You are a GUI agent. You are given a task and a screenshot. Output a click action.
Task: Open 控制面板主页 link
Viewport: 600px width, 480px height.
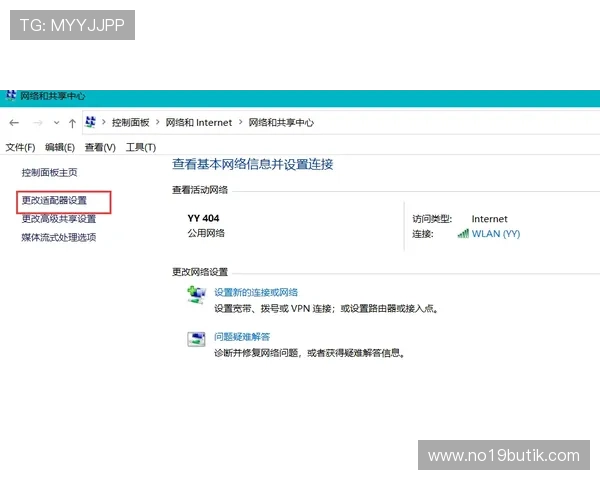pyautogui.click(x=49, y=173)
